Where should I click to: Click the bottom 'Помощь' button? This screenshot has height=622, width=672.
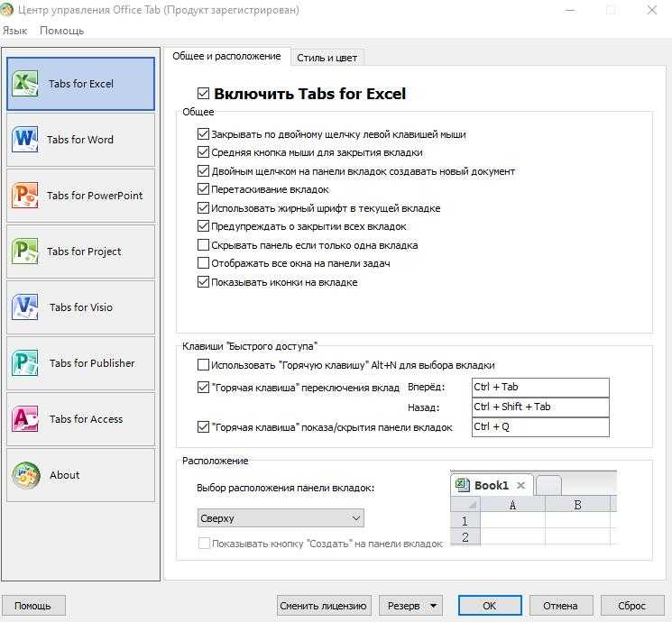click(33, 606)
